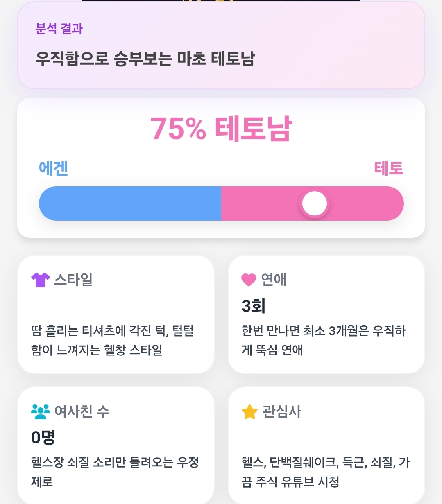Click the 스타일 card title

73,280
